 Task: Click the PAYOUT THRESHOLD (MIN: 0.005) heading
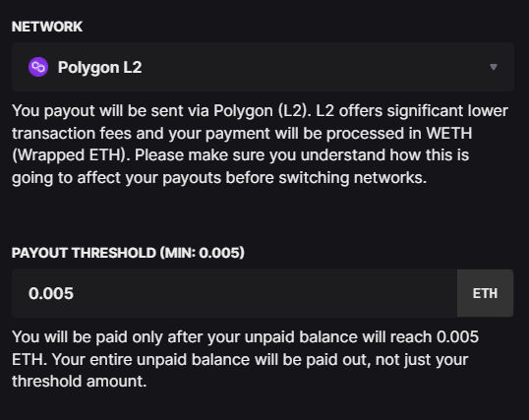[128, 253]
